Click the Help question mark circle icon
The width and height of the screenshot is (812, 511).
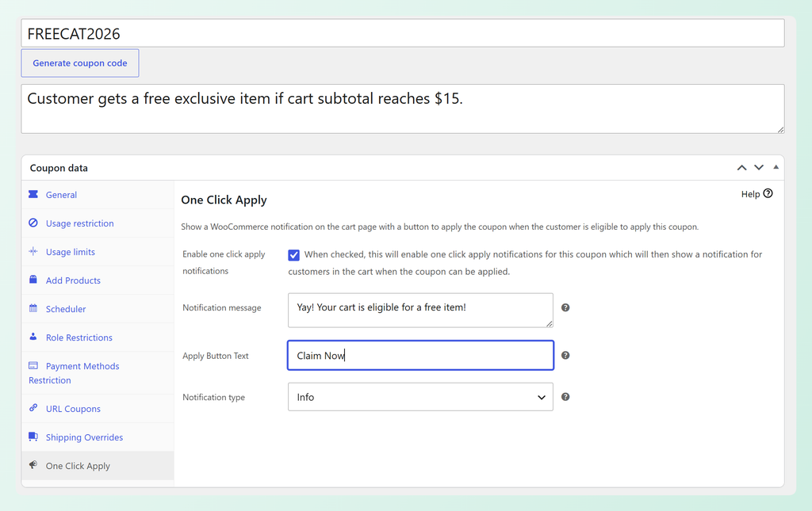[768, 193]
